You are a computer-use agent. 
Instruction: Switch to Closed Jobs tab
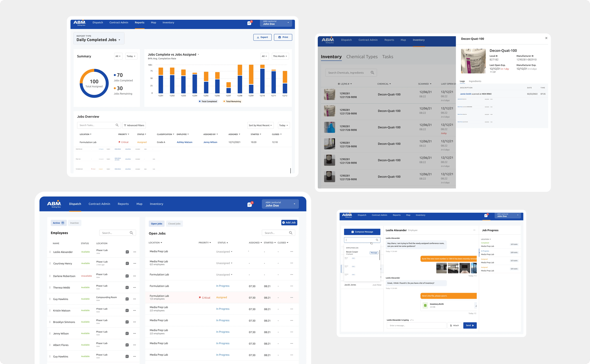coord(174,224)
